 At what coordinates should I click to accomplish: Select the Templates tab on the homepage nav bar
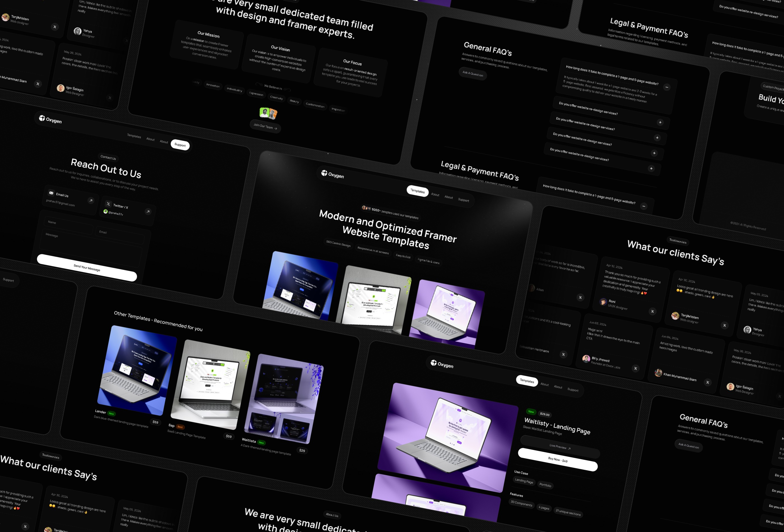(x=417, y=191)
